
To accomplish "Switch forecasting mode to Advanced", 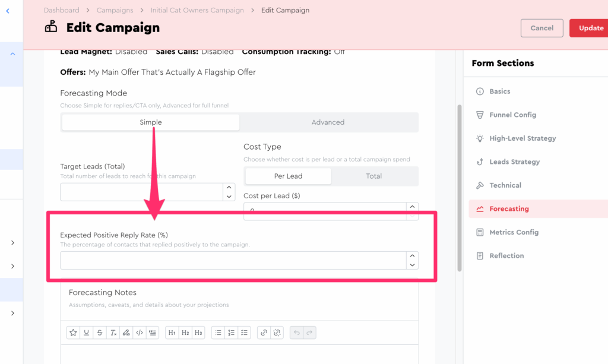I will (x=328, y=122).
